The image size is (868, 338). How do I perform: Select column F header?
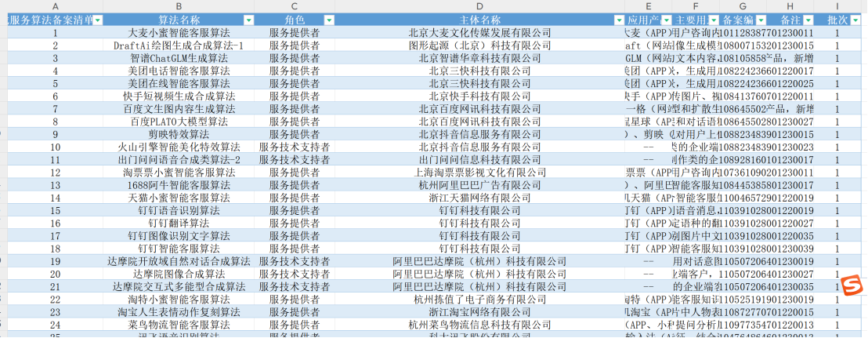[x=696, y=6]
